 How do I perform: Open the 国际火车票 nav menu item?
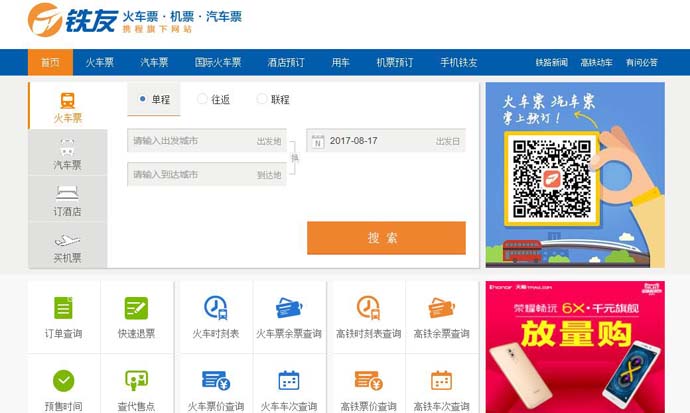[218, 62]
